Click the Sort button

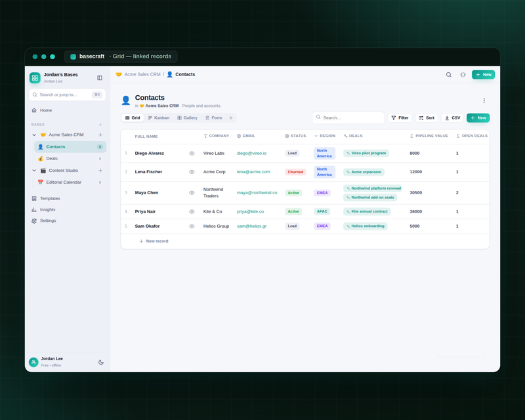pos(427,118)
